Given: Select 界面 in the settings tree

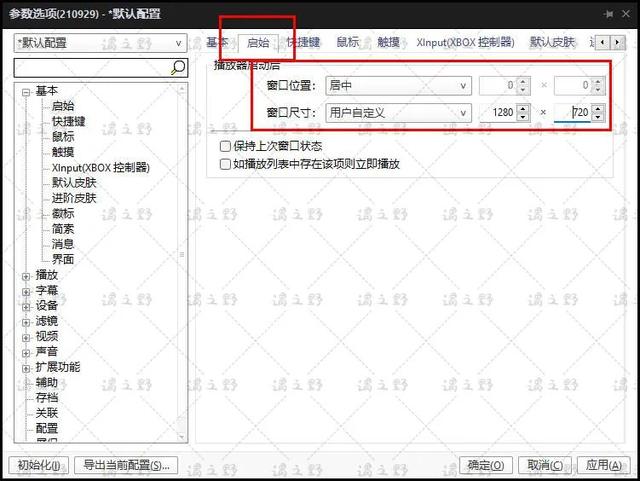Looking at the screenshot, I should click(x=63, y=259).
